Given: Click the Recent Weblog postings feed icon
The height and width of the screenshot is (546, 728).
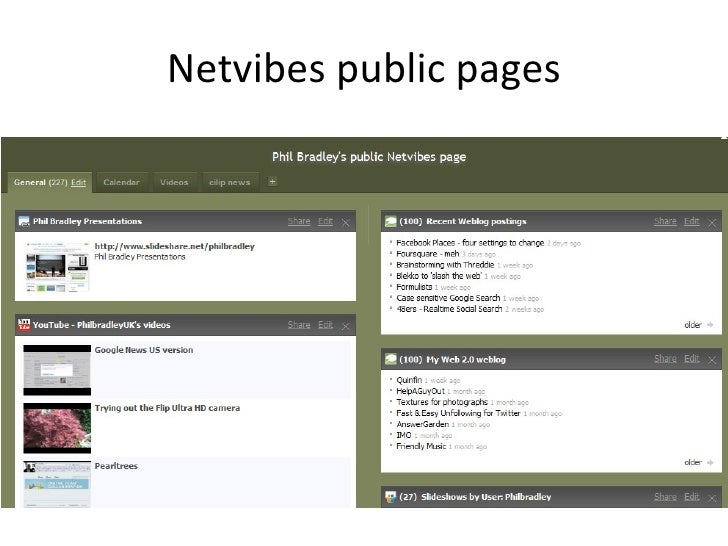Looking at the screenshot, I should pyautogui.click(x=390, y=221).
